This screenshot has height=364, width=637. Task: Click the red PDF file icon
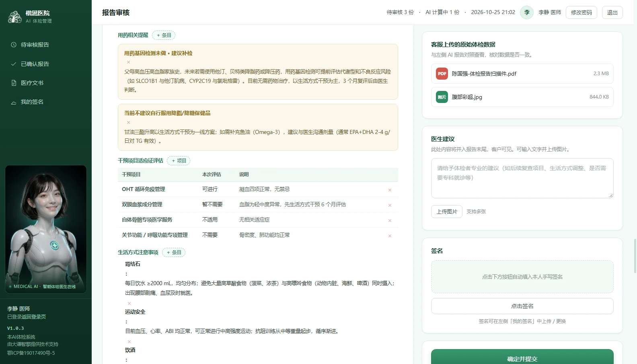click(x=442, y=74)
